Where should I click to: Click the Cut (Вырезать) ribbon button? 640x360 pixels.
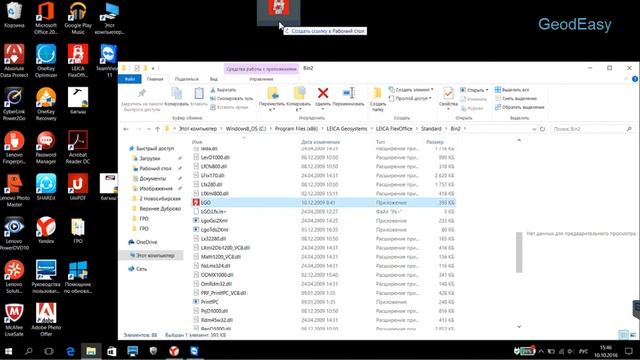[223, 90]
